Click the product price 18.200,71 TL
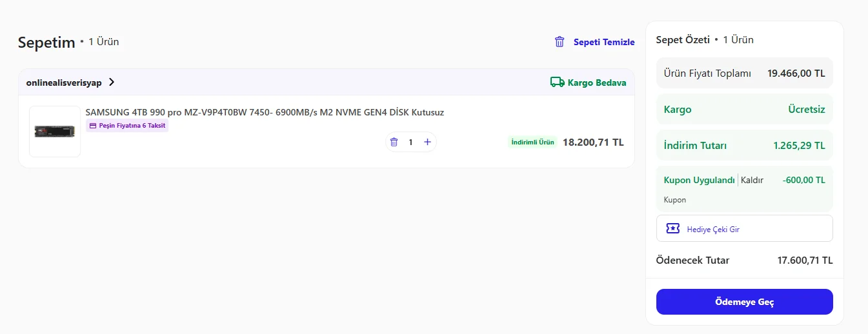The height and width of the screenshot is (334, 868). (593, 142)
